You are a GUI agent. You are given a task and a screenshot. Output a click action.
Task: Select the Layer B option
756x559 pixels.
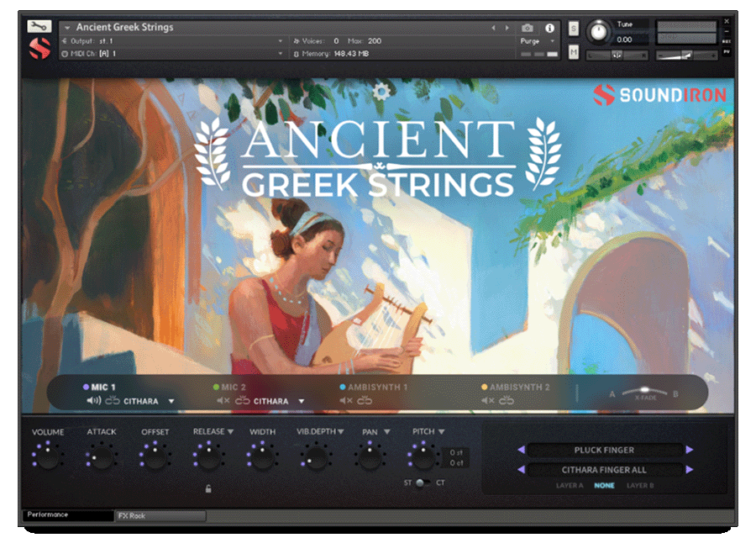(x=640, y=485)
